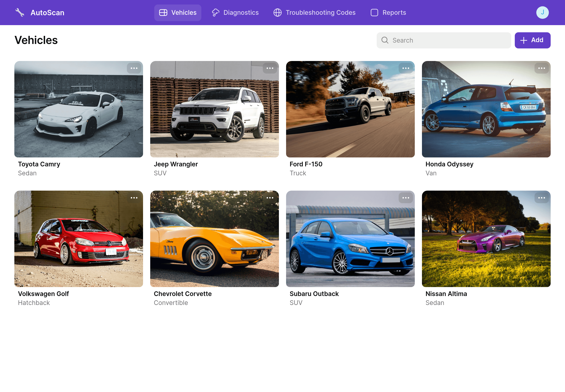This screenshot has width=565, height=392.
Task: Click the Vehicles page heading
Action: tap(36, 40)
